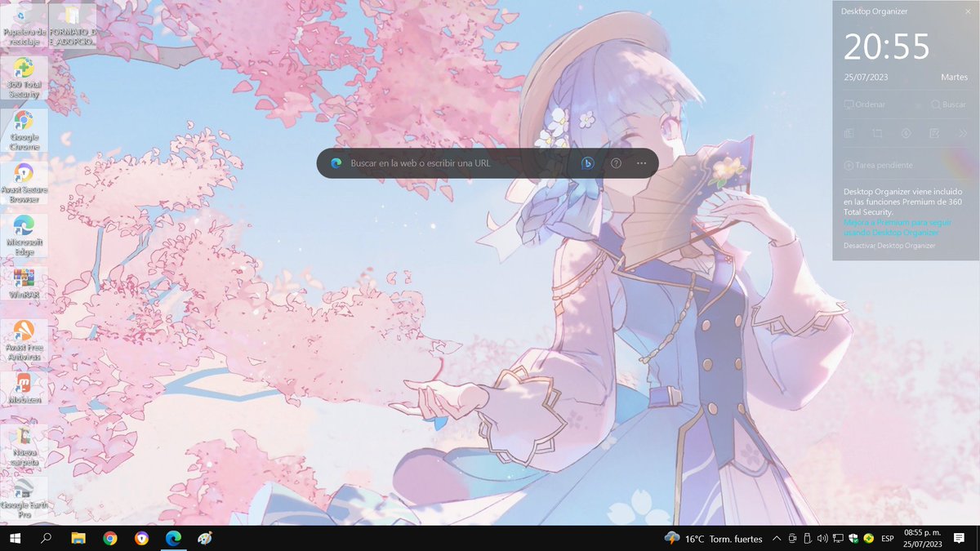Image resolution: width=980 pixels, height=551 pixels.
Task: Click Desactivar Desktop Organizer link
Action: pos(889,246)
